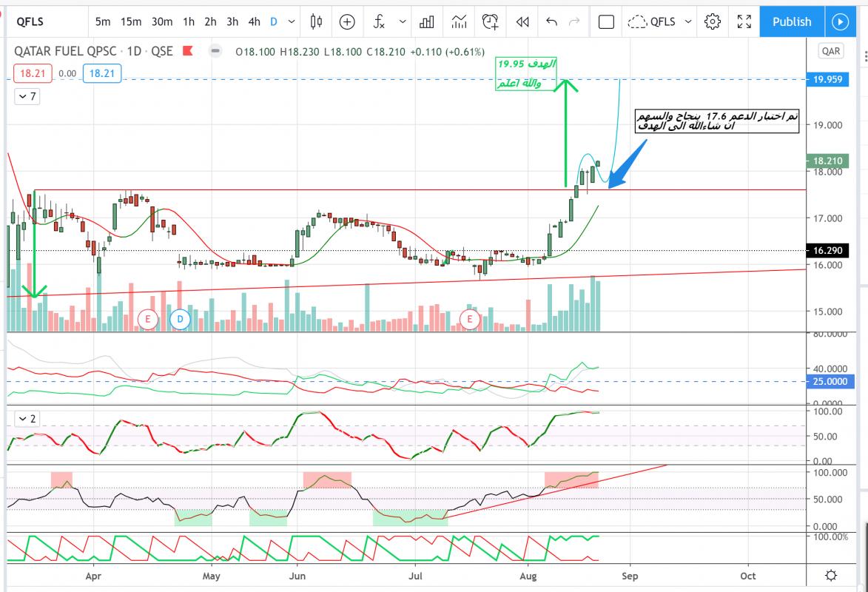The image size is (868, 592).
Task: Select the D daily timeframe
Action: coord(274,21)
